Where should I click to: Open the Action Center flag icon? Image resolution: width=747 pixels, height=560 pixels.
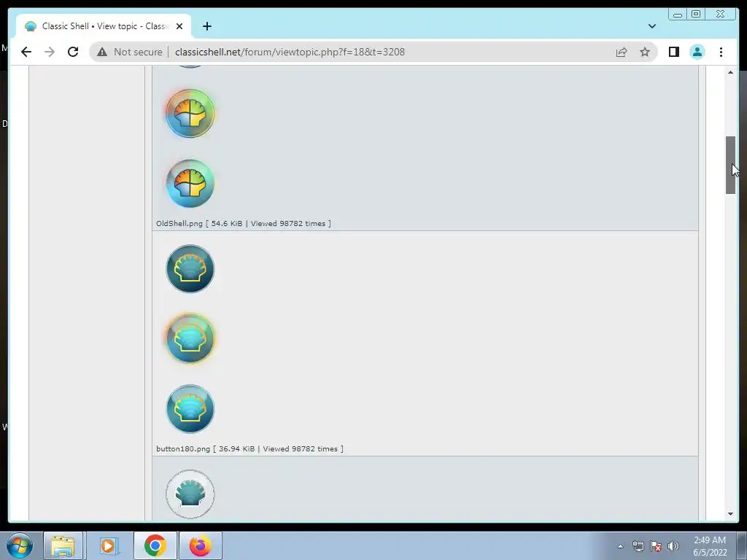[x=656, y=546]
